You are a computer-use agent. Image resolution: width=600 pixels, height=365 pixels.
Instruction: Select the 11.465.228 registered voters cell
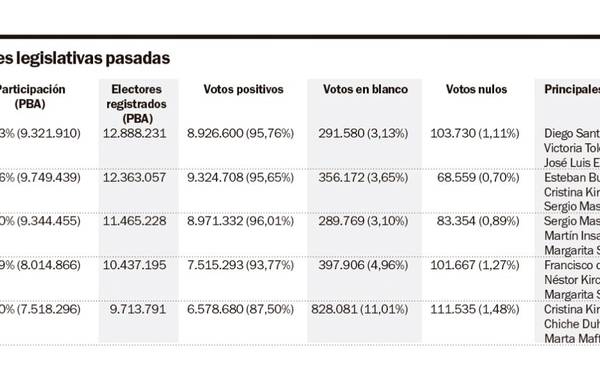135,221
